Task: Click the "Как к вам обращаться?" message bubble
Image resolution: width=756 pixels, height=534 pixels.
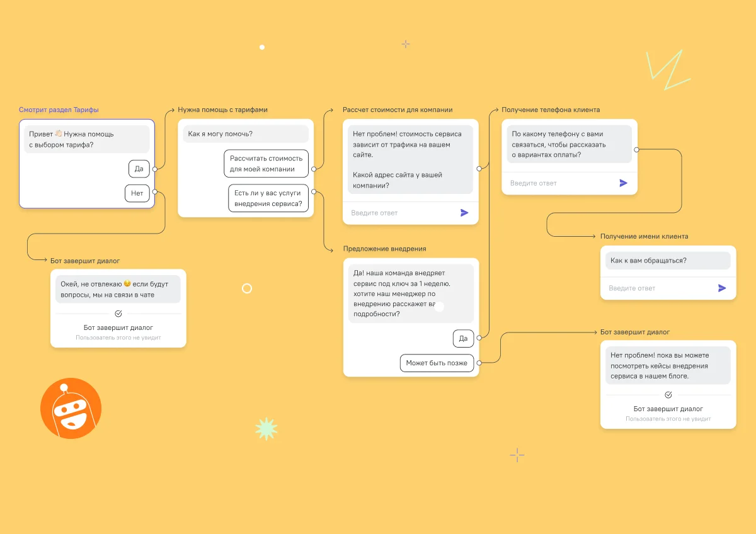Action: coord(668,261)
